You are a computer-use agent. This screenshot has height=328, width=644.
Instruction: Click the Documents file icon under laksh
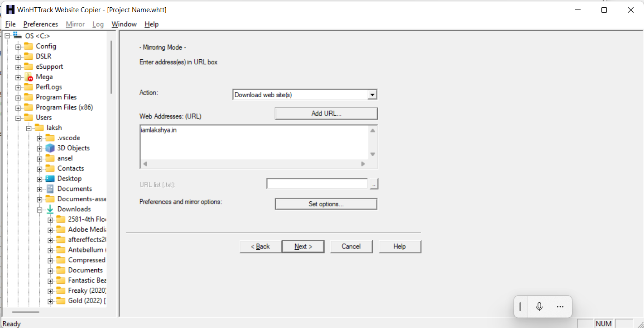[x=50, y=189]
